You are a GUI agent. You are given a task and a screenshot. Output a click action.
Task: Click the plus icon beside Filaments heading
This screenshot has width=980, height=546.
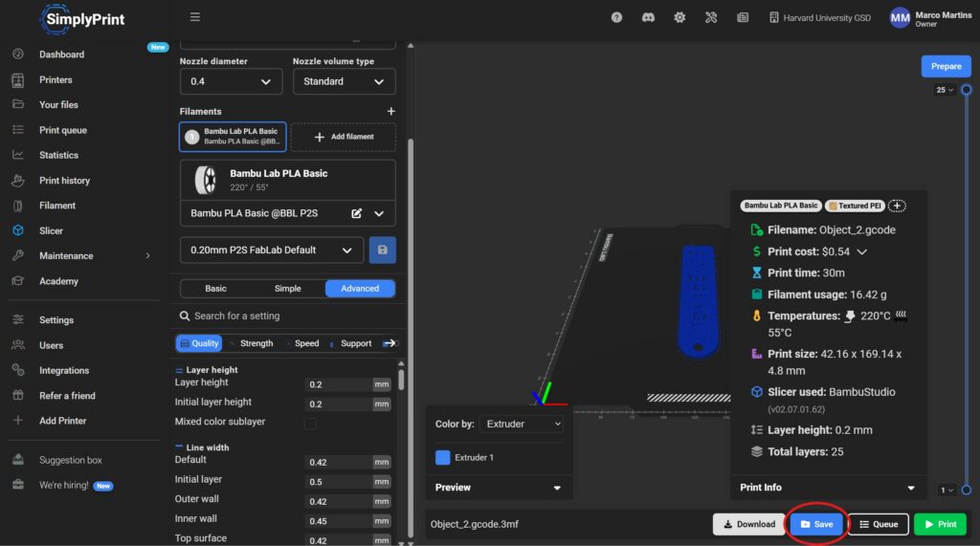click(x=391, y=111)
